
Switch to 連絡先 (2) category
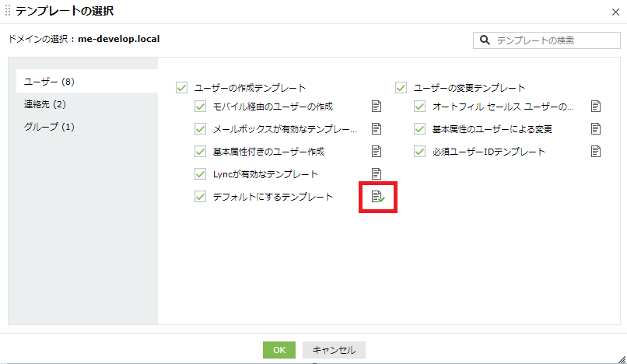(45, 104)
